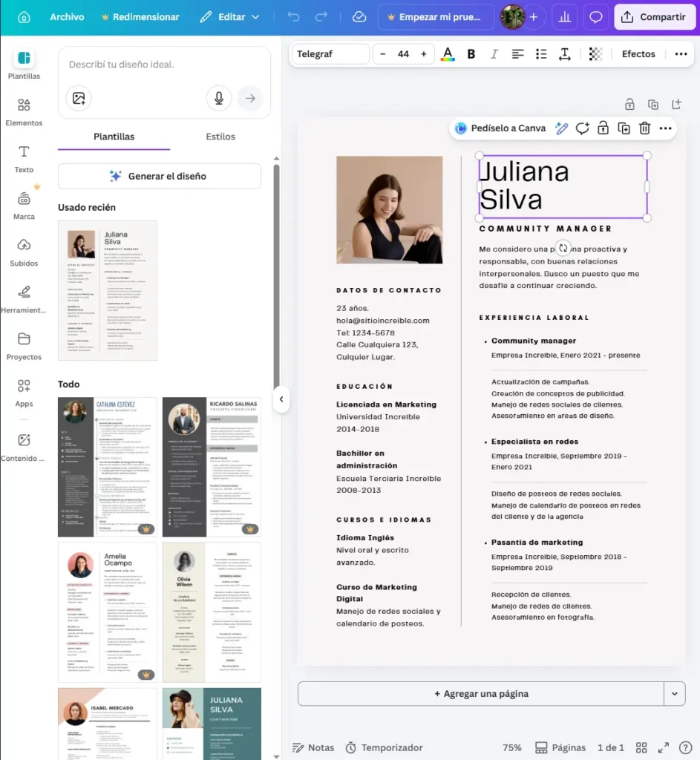Expand arrow next to Agregar una página
Image resolution: width=700 pixels, height=760 pixels.
674,694
